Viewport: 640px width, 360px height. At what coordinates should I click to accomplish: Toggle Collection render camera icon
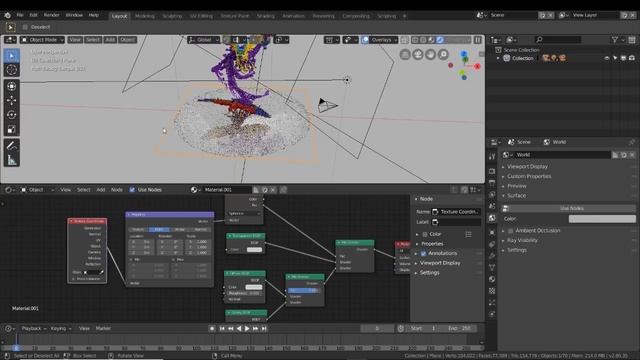pyautogui.click(x=632, y=58)
